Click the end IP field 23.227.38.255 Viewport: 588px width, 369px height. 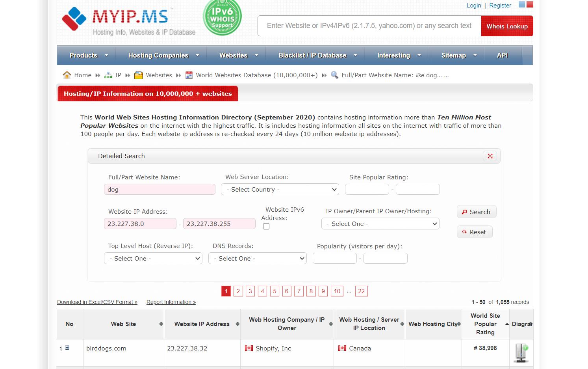pyautogui.click(x=219, y=224)
